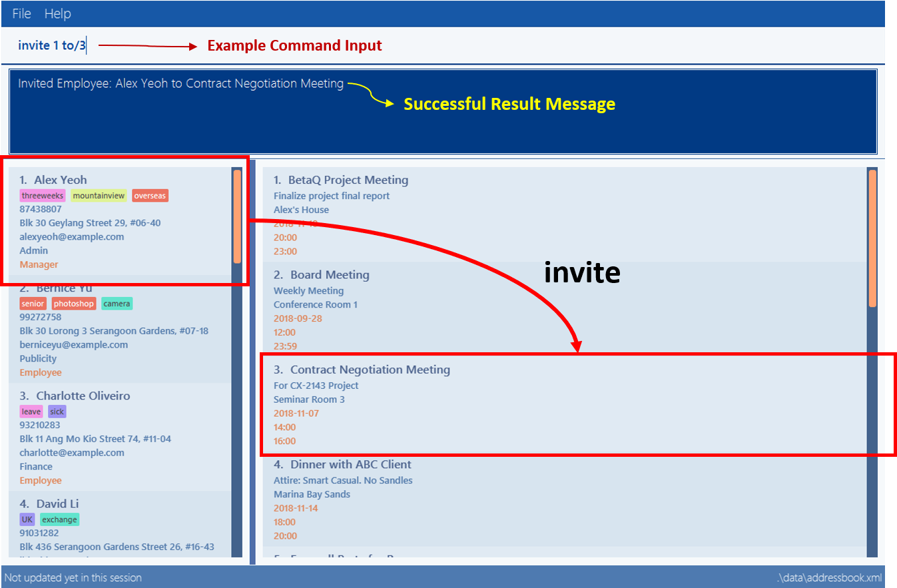Click Board Meeting 12:00 start time
This screenshot has height=588, width=897.
coord(285,332)
